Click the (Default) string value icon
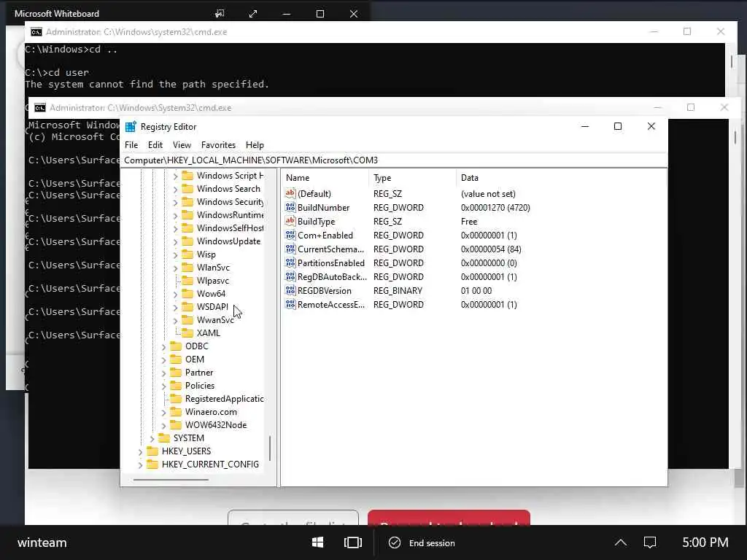 (x=290, y=193)
